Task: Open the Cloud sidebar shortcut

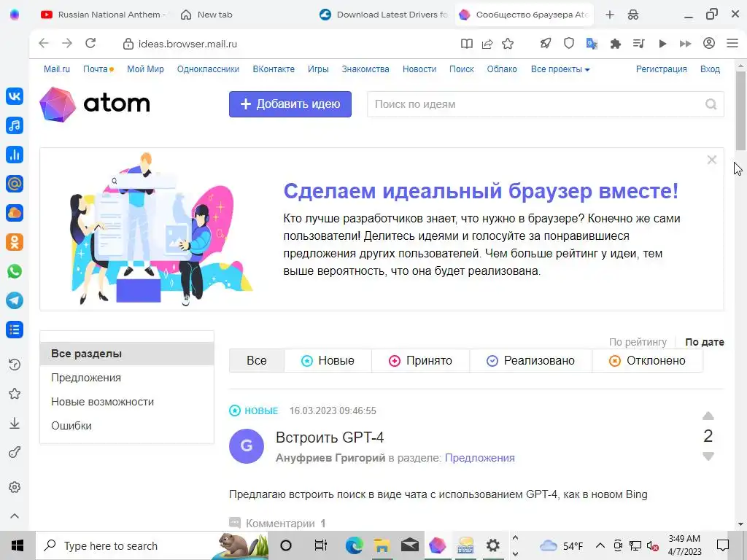Action: tap(15, 213)
